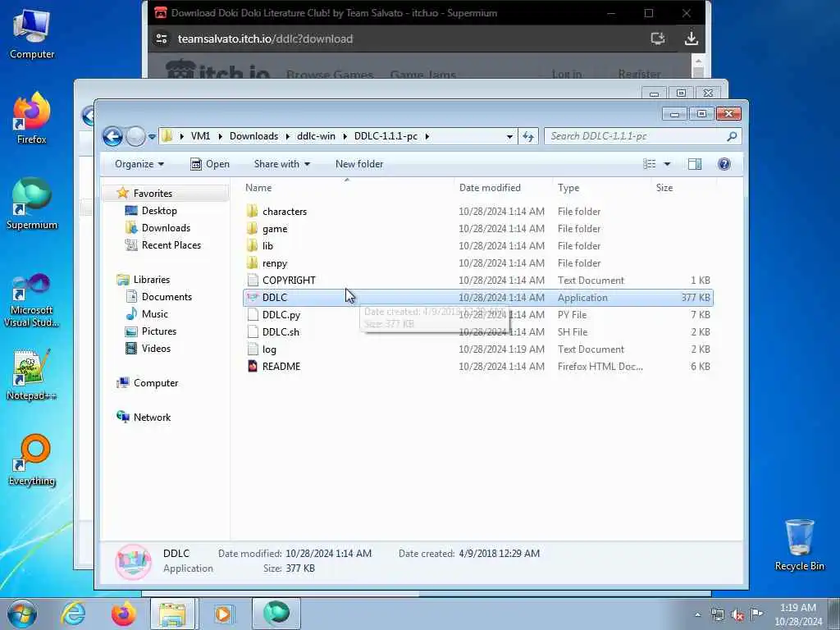This screenshot has height=630, width=840.
Task: Click the Search DDLC-1.1.1-pc field
Action: [x=642, y=136]
